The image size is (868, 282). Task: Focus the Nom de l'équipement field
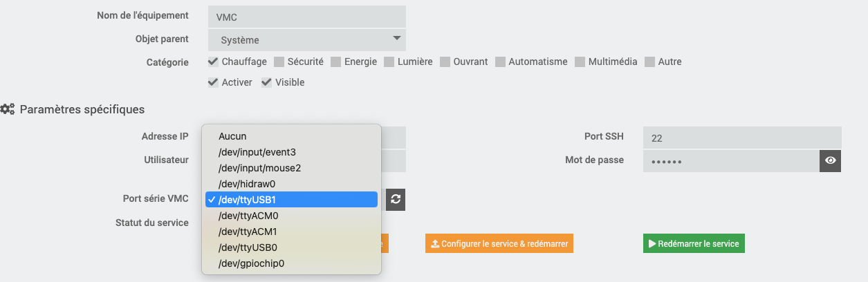point(306,16)
